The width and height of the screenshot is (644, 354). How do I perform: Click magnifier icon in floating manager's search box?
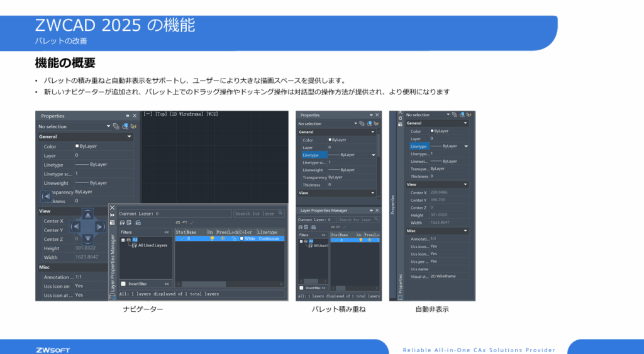coord(280,213)
